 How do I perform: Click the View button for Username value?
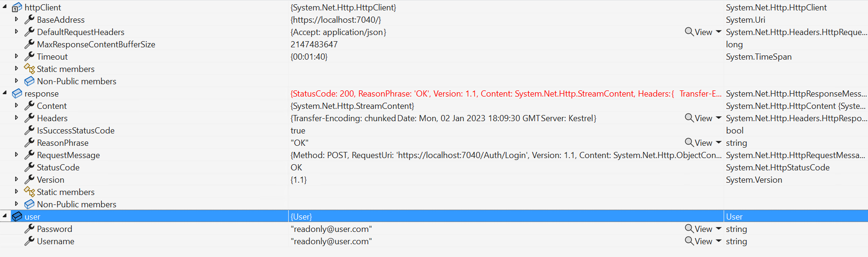pos(699,241)
